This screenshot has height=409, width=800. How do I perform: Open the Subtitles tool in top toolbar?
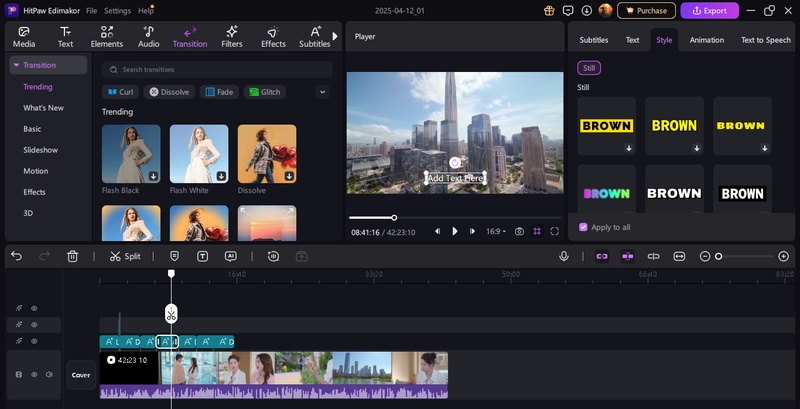315,37
